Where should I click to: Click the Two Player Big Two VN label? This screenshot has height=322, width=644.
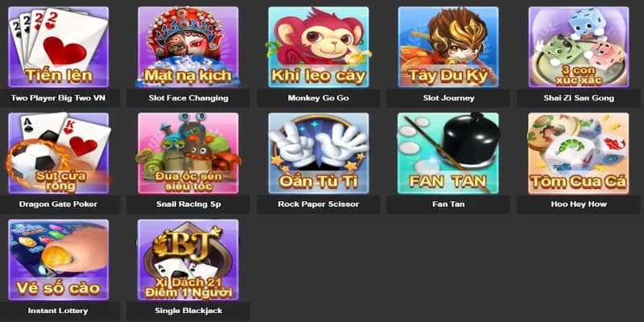pos(58,98)
